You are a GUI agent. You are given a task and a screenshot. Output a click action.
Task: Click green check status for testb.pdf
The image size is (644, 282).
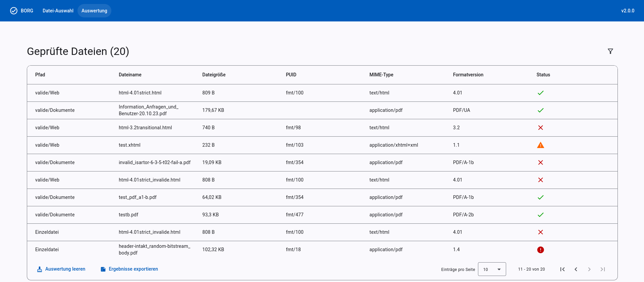coord(540,215)
